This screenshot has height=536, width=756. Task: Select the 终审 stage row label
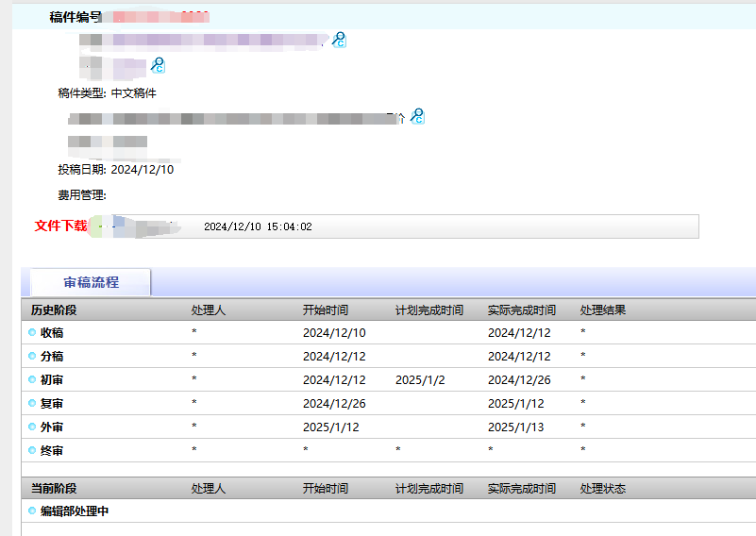(x=52, y=451)
